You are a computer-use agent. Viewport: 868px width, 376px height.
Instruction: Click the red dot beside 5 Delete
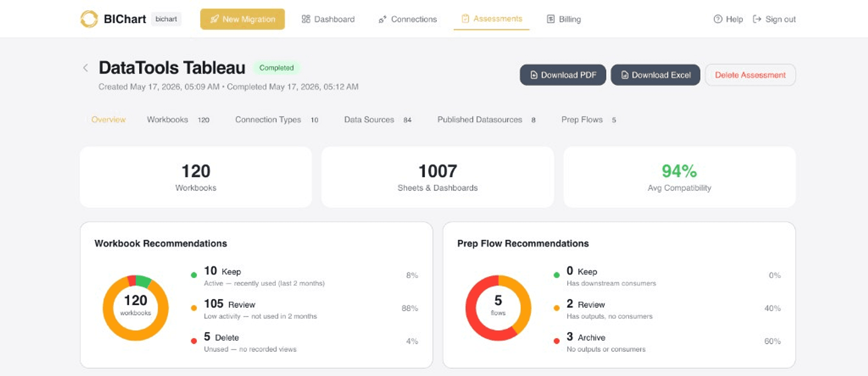(194, 341)
